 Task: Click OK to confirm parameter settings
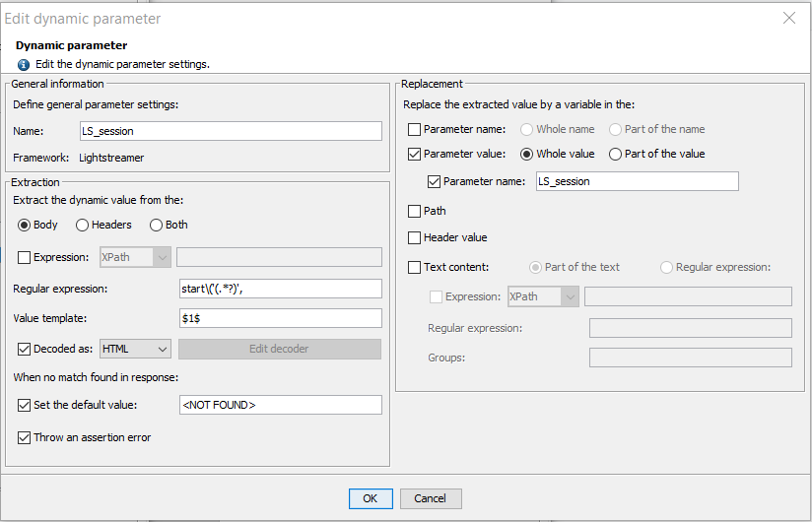pos(371,498)
